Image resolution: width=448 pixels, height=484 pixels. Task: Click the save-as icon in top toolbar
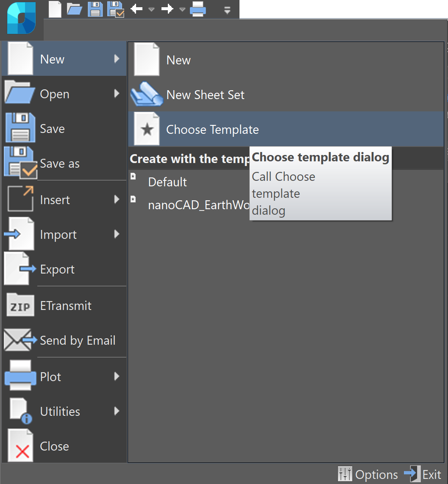(x=116, y=9)
